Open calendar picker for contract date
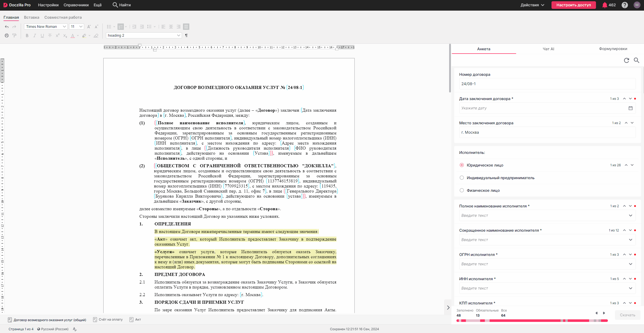This screenshot has height=333, width=644. tap(630, 108)
